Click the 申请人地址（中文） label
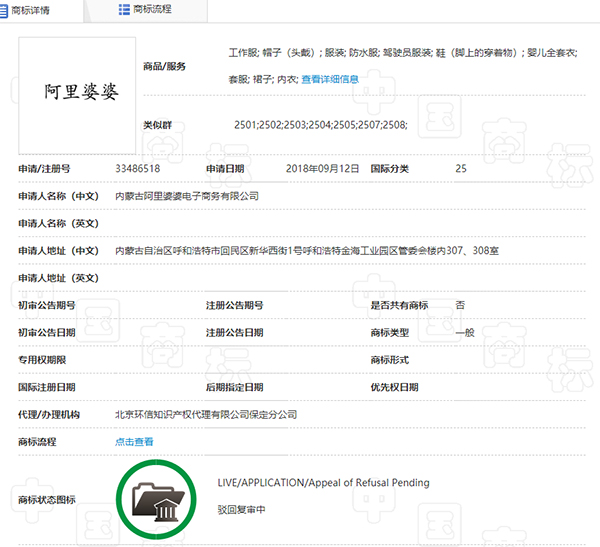The image size is (600, 547). tap(59, 251)
